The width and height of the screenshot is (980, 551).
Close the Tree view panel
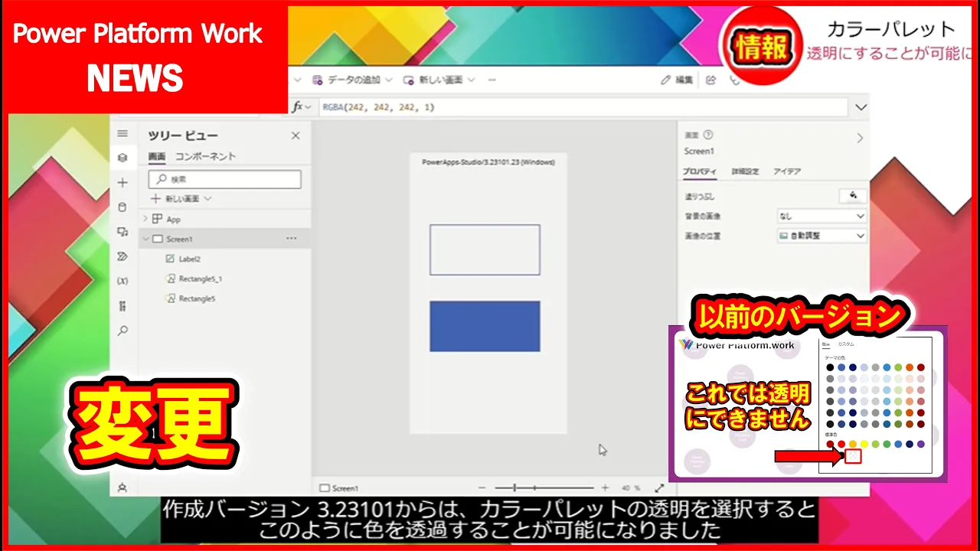[296, 135]
